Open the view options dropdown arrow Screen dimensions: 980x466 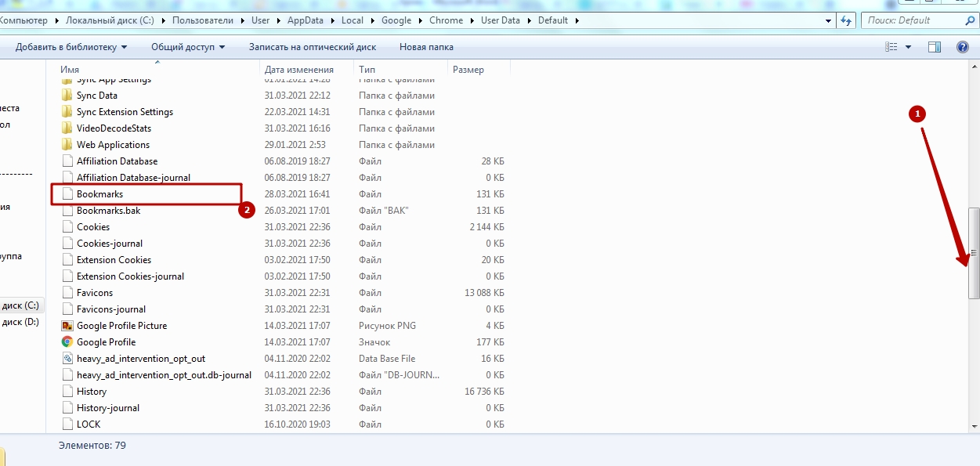(x=909, y=47)
